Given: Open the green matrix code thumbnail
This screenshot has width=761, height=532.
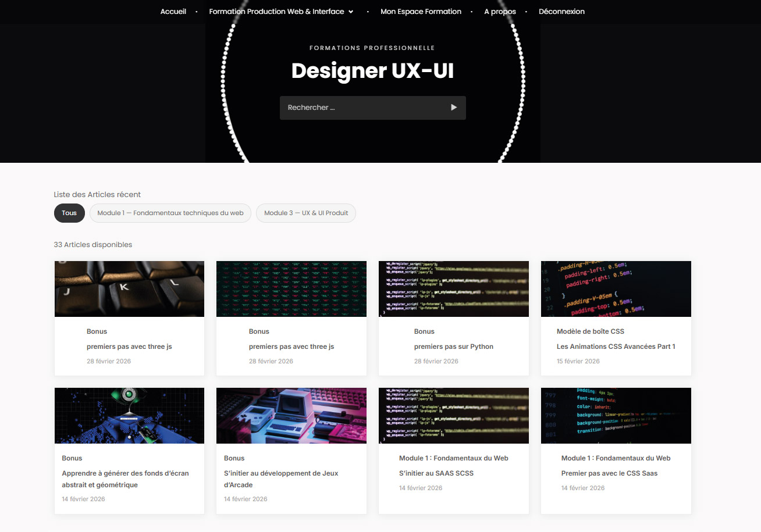Looking at the screenshot, I should 291,289.
